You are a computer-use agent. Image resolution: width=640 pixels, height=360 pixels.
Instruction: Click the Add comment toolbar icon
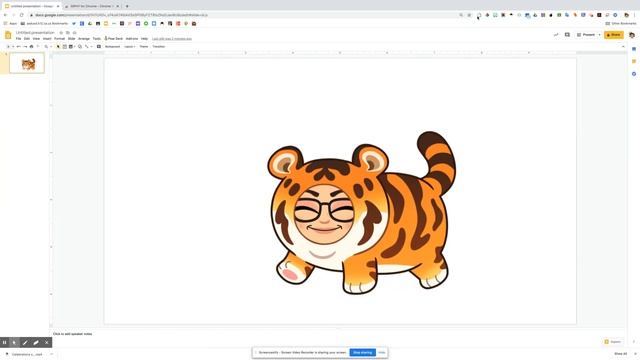pyautogui.click(x=99, y=47)
